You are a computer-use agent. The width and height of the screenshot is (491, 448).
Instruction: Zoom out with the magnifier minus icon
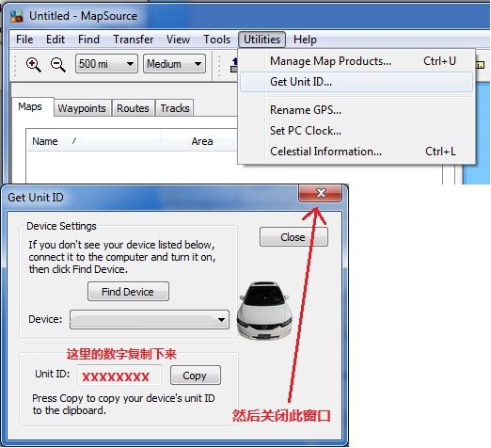point(58,64)
